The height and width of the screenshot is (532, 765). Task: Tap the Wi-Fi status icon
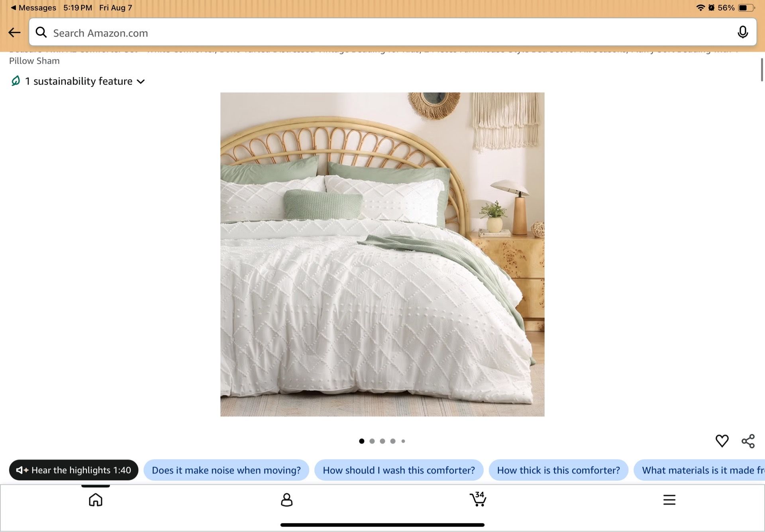[x=700, y=8]
